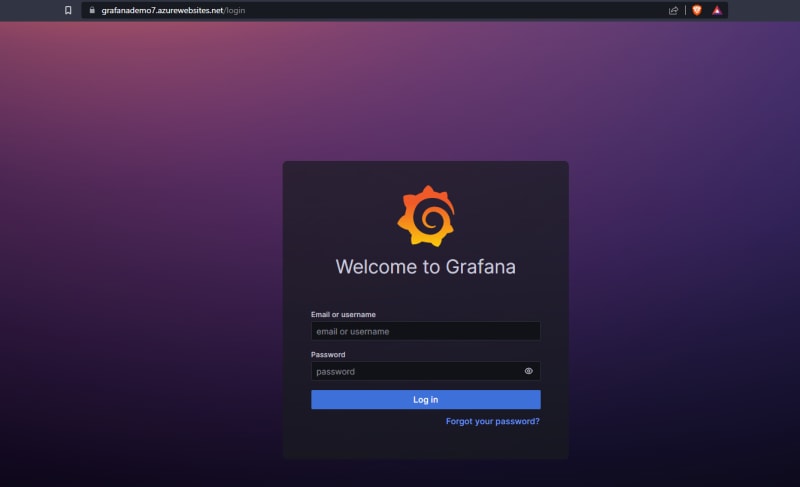
Task: Click the Log in button
Action: [426, 399]
